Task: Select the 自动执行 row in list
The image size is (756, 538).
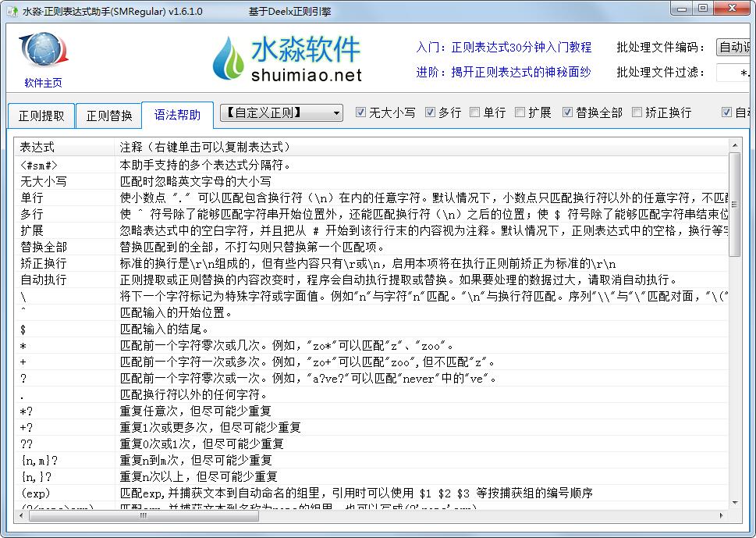Action: pyautogui.click(x=371, y=280)
